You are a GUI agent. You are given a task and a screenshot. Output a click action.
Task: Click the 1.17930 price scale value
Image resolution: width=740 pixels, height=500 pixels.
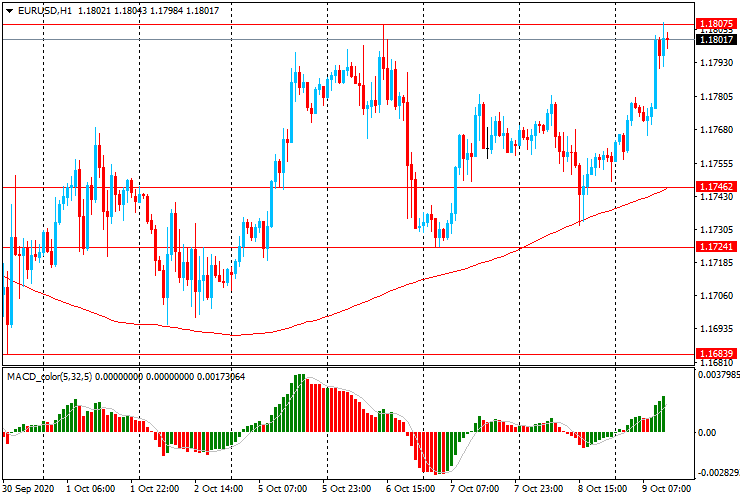point(717,62)
